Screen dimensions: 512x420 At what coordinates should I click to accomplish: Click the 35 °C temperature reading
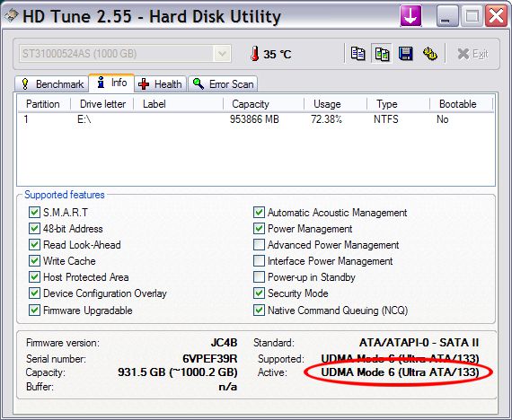[277, 54]
